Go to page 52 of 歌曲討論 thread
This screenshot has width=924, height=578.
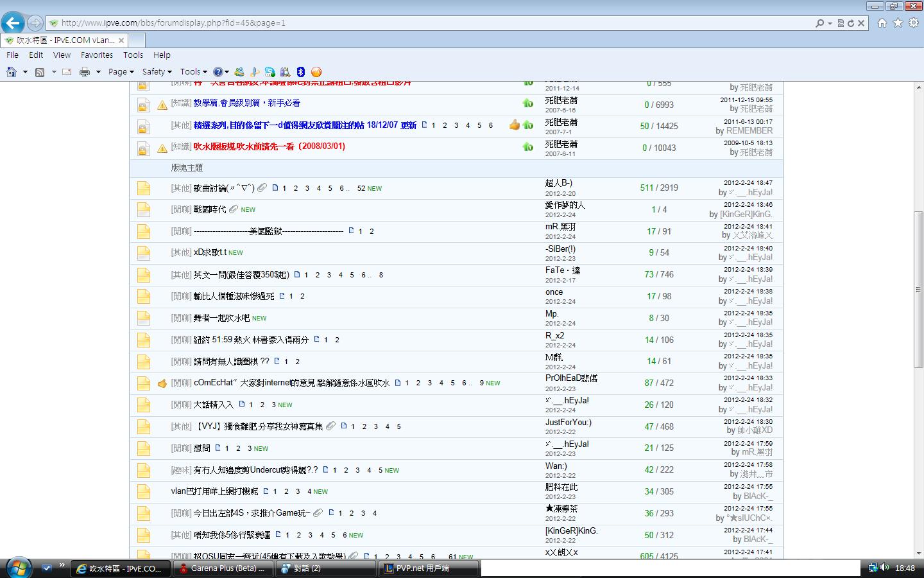pyautogui.click(x=361, y=188)
